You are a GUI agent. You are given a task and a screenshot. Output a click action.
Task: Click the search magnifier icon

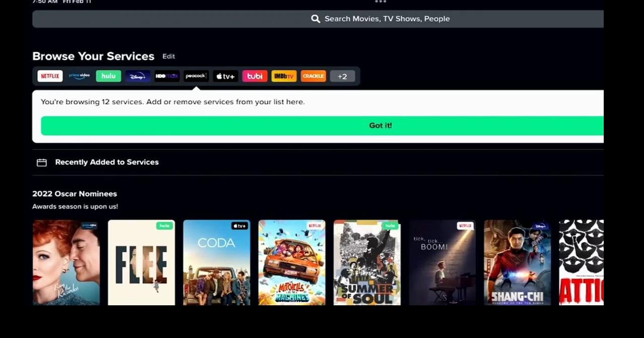315,19
